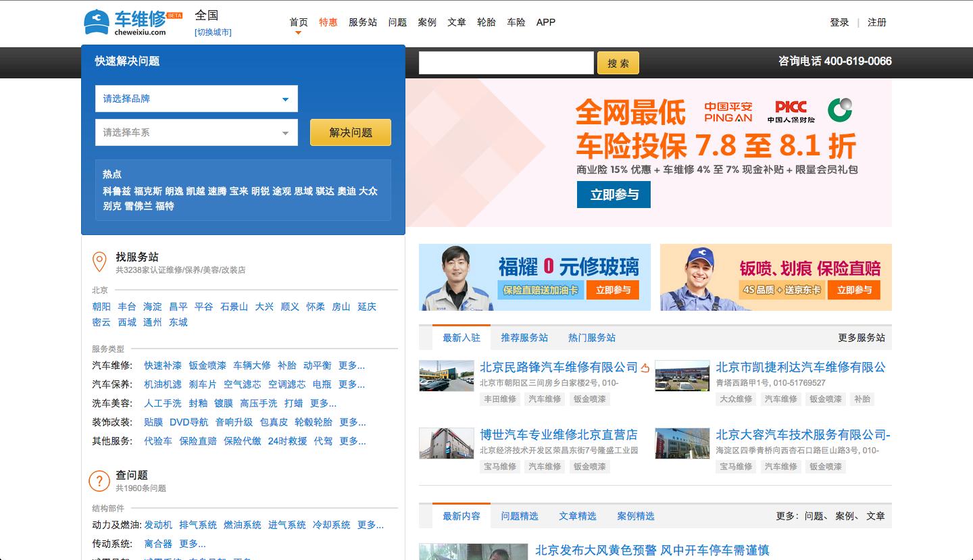The width and height of the screenshot is (973, 560).
Task: Open the 车险 menu item
Action: [x=516, y=22]
